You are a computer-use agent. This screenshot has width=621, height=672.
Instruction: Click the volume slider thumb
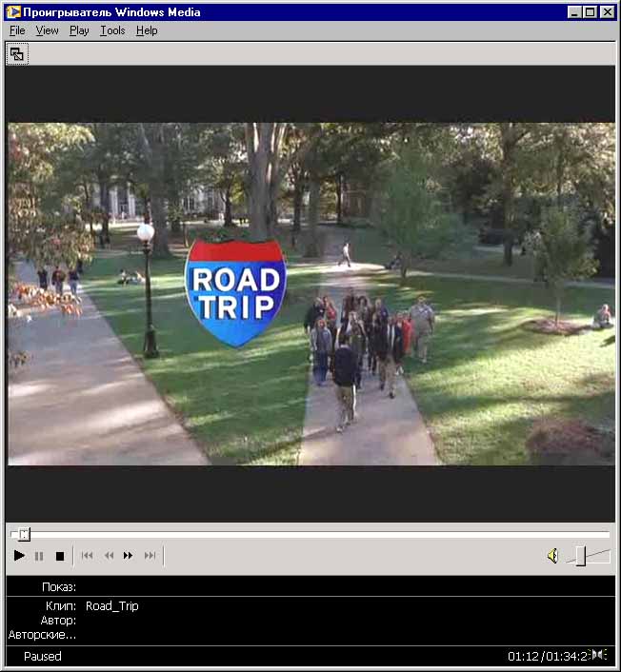click(x=581, y=556)
